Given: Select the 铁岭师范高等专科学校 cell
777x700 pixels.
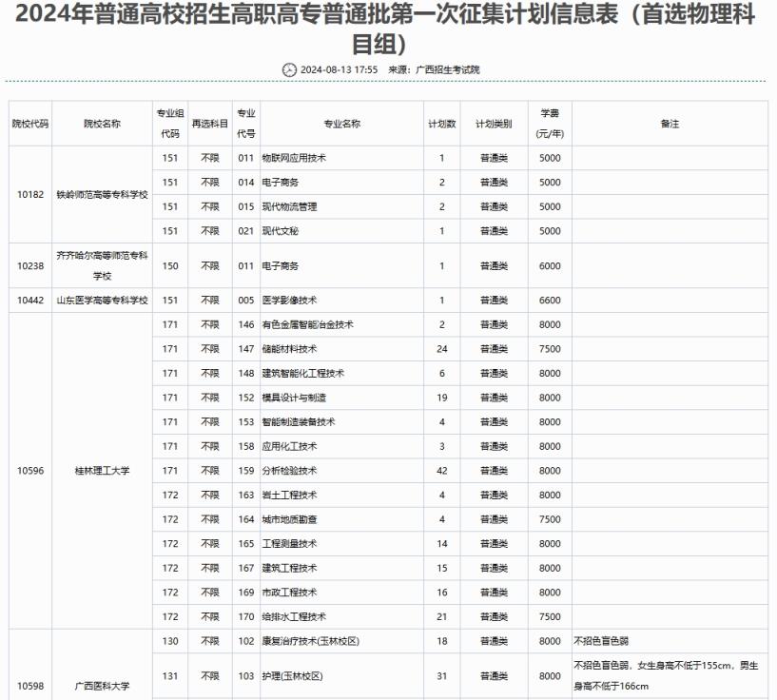Looking at the screenshot, I should coord(102,194).
